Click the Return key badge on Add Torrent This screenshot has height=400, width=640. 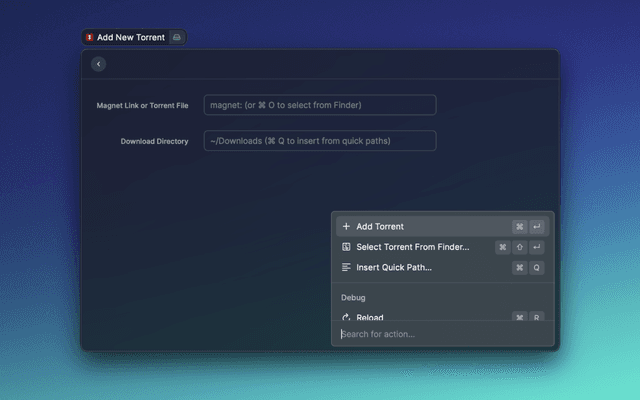point(537,227)
